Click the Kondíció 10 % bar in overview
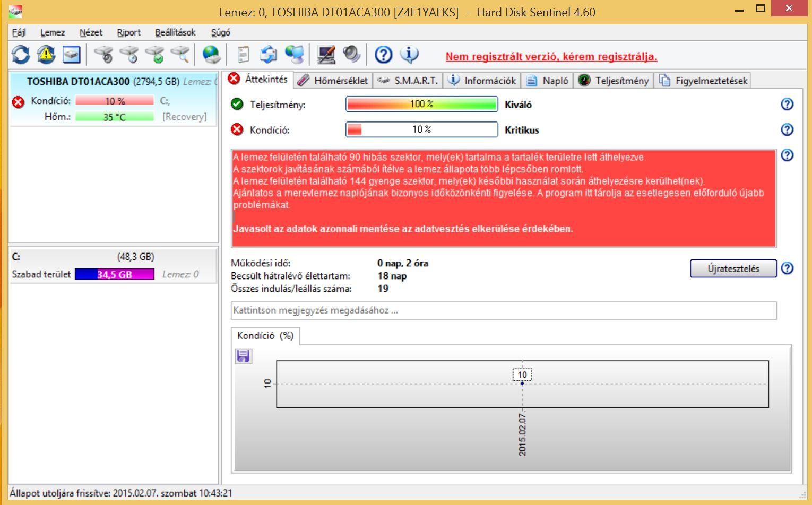This screenshot has height=505, width=812. 422,129
